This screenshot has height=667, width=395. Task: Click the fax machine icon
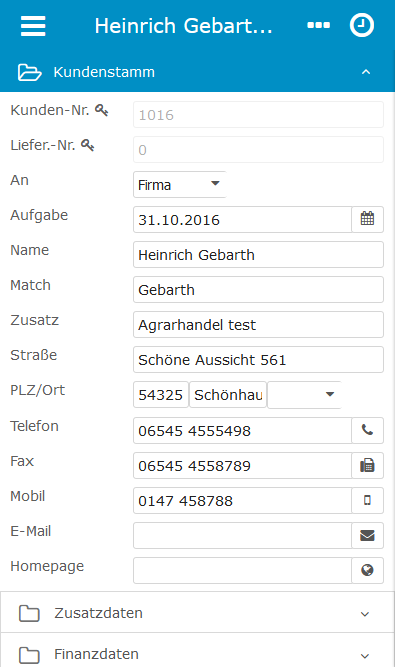click(x=367, y=465)
